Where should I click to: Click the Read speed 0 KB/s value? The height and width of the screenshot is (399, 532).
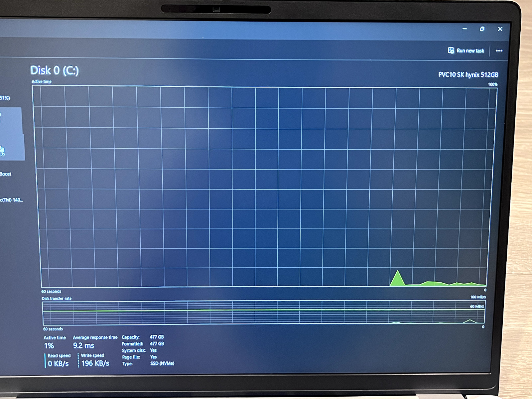pyautogui.click(x=58, y=363)
